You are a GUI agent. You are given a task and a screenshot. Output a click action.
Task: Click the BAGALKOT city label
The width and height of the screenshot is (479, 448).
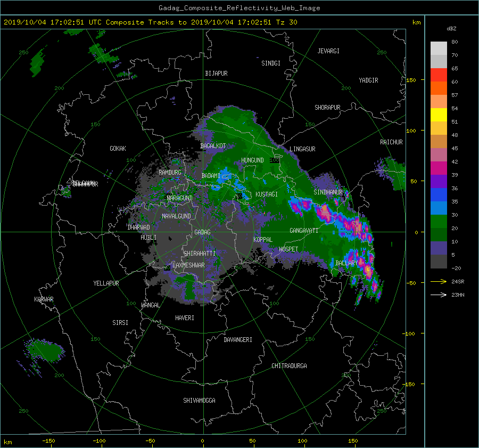[x=213, y=146]
